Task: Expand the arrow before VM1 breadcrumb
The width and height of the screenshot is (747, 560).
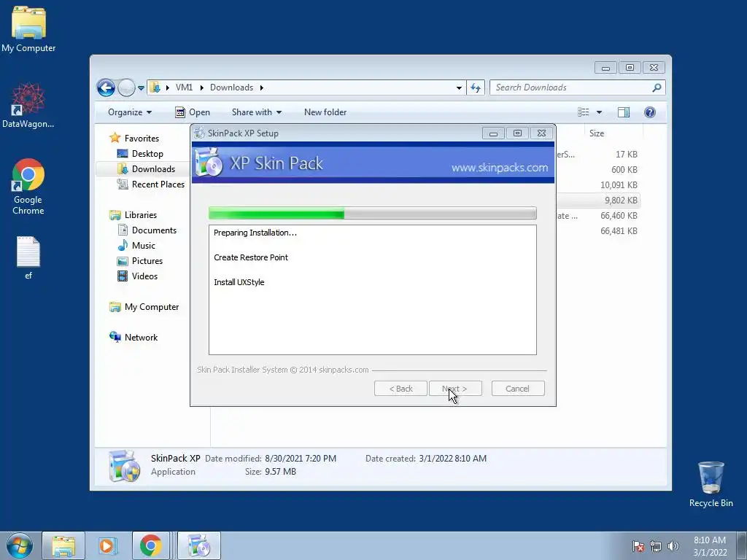Action: coord(168,87)
